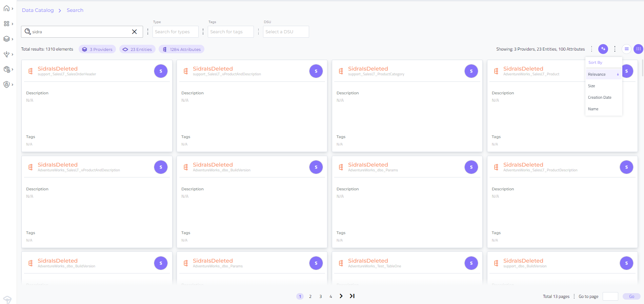Go to results page 2
This screenshot has width=644, height=304.
tap(310, 296)
